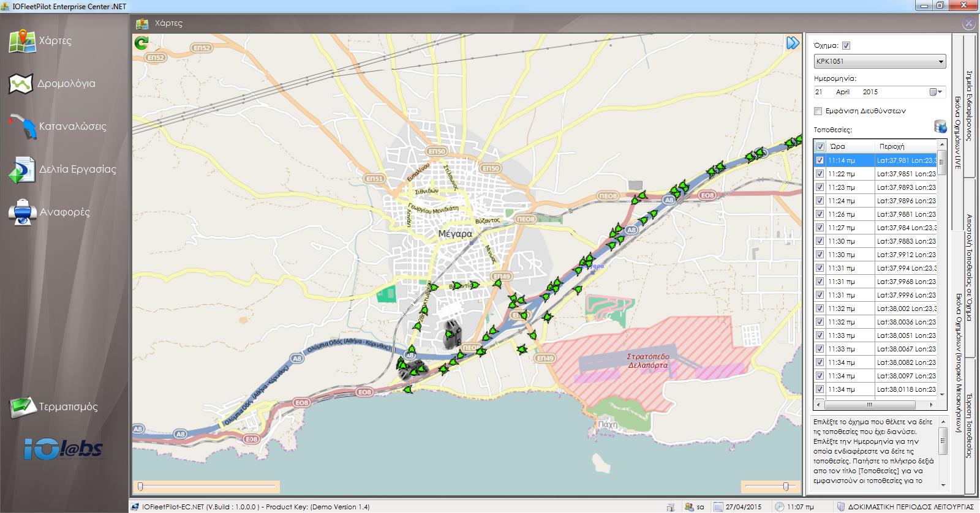Switch to Εικόνα Οχημάτων (Ιστορικό Μετακινήσεων) tab
This screenshot has height=513, width=980.
tap(957, 364)
